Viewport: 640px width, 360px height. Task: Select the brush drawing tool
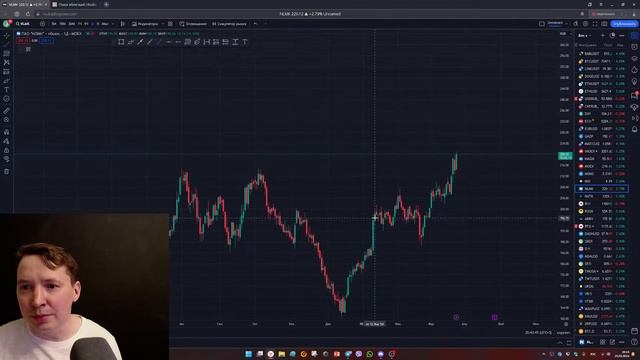click(7, 80)
